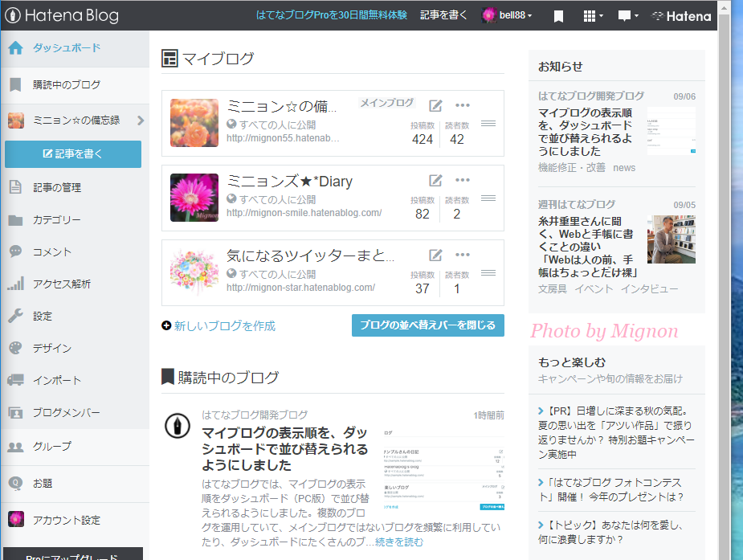This screenshot has height=560, width=743.
Task: Click the news tag
Action: [x=624, y=168]
